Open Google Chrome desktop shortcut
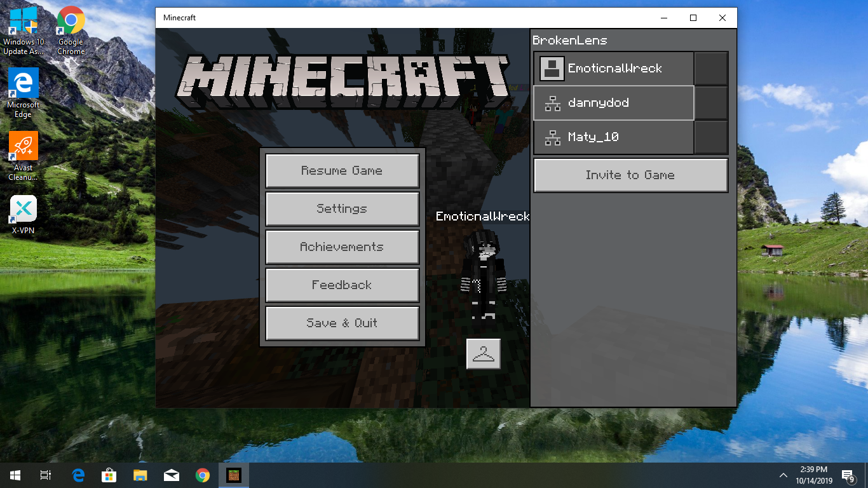 pos(71,30)
